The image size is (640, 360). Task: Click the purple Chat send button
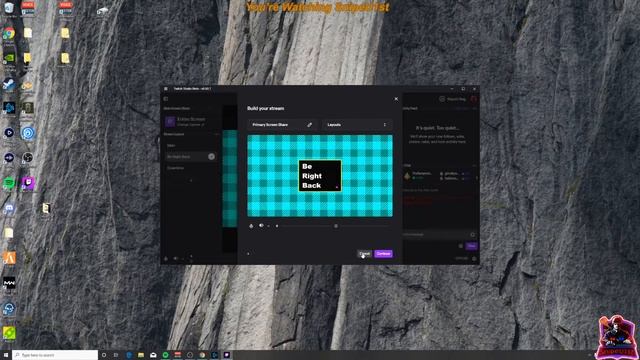tap(471, 246)
